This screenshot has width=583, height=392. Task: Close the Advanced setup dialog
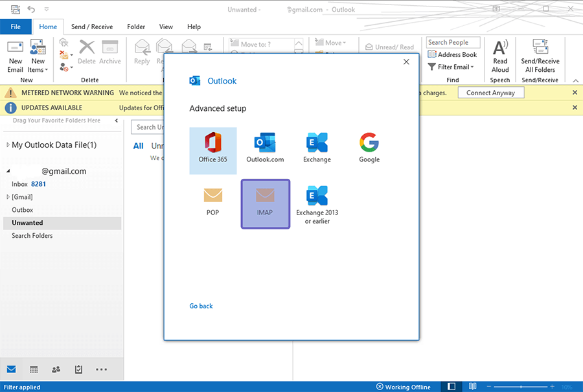[406, 62]
